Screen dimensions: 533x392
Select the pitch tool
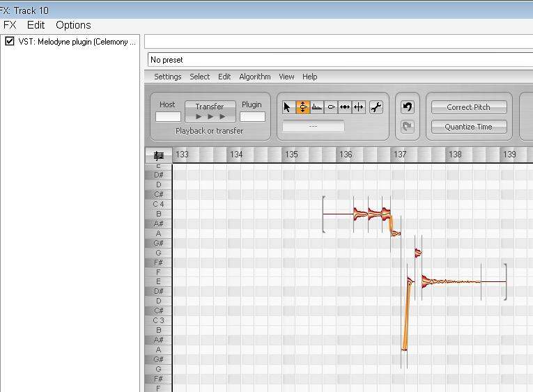(x=303, y=107)
